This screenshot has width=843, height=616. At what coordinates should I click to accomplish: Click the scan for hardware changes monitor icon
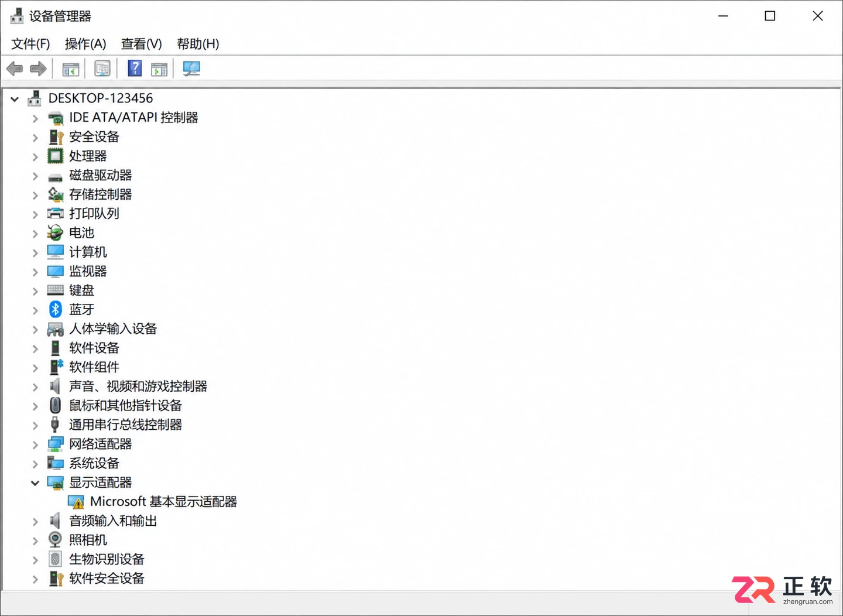point(191,69)
